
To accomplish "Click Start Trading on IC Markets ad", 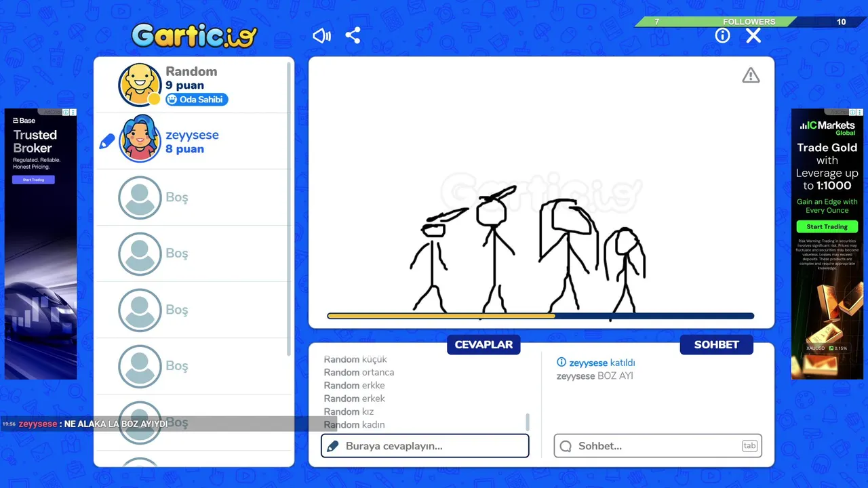I will (827, 226).
